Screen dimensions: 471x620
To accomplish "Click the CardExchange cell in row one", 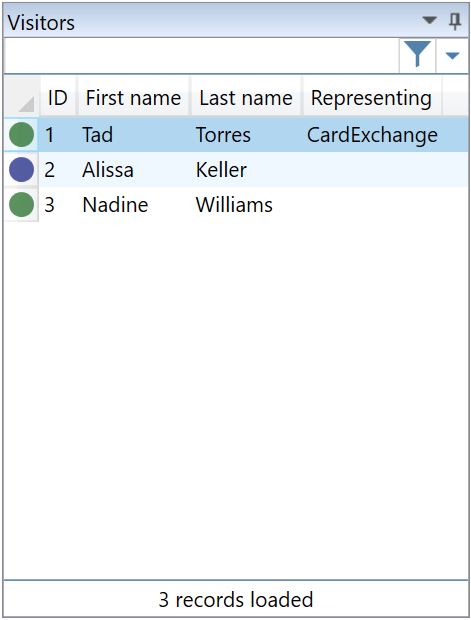I will pyautogui.click(x=372, y=135).
